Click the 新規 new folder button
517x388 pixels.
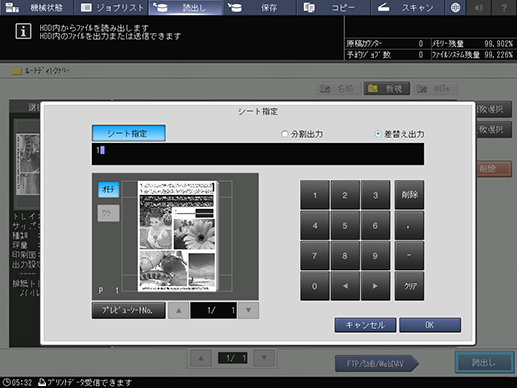pos(387,89)
